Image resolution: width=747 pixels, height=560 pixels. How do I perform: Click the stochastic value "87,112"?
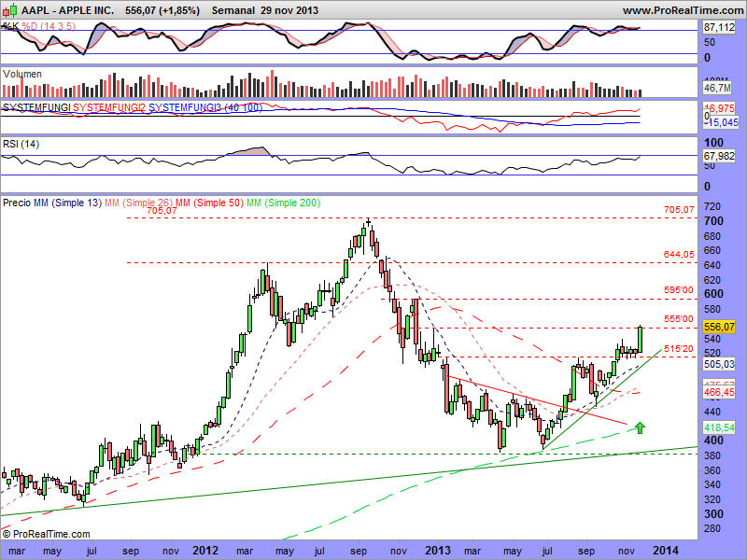719,28
